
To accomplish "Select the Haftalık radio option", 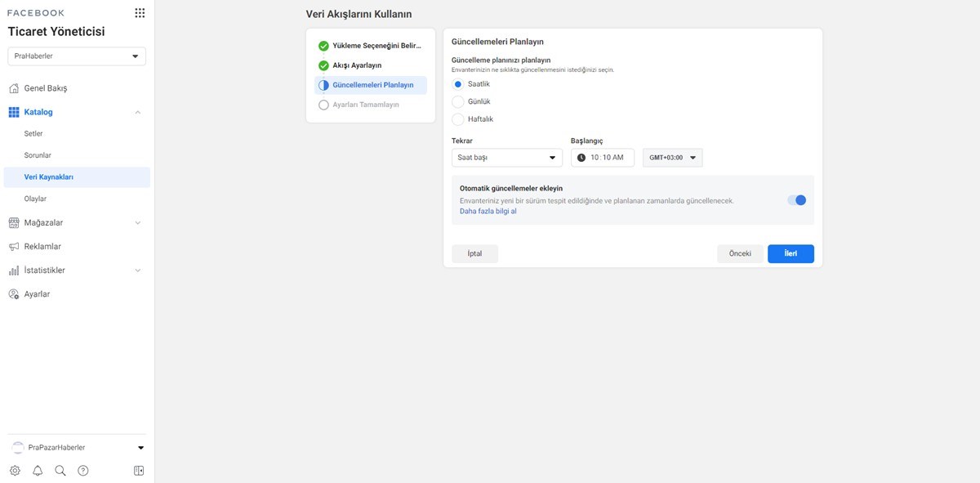I will [458, 119].
